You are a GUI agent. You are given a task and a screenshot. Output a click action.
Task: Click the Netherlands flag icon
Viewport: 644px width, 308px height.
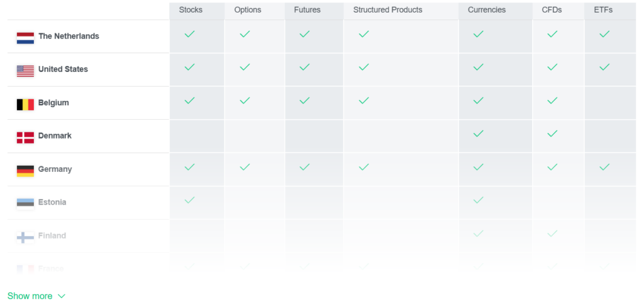click(25, 38)
